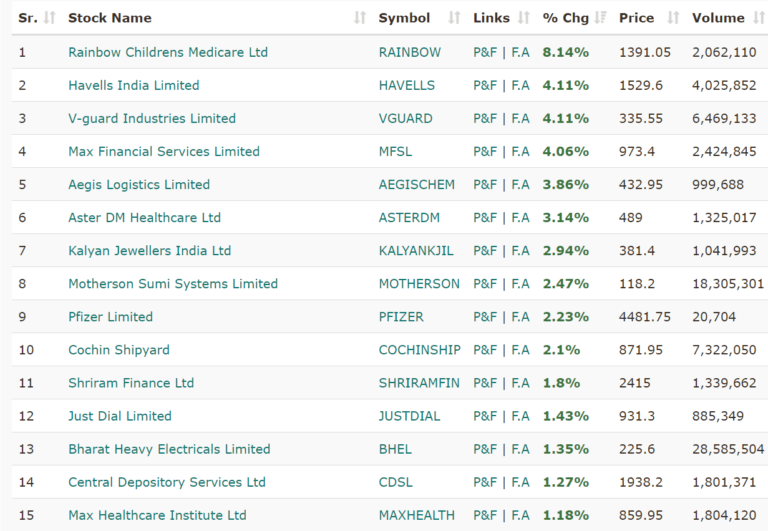The width and height of the screenshot is (768, 531).
Task: Click sort icon in Sr. column header
Action: (x=48, y=18)
